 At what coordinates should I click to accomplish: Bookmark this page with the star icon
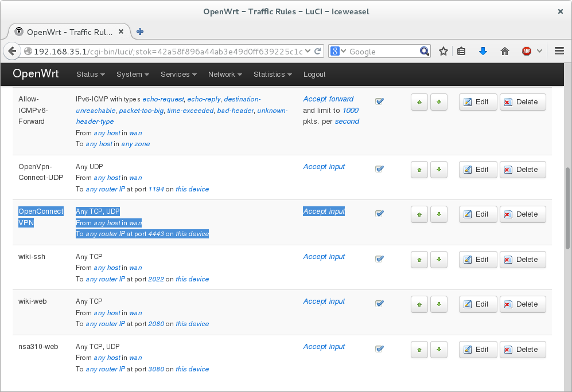tap(443, 52)
